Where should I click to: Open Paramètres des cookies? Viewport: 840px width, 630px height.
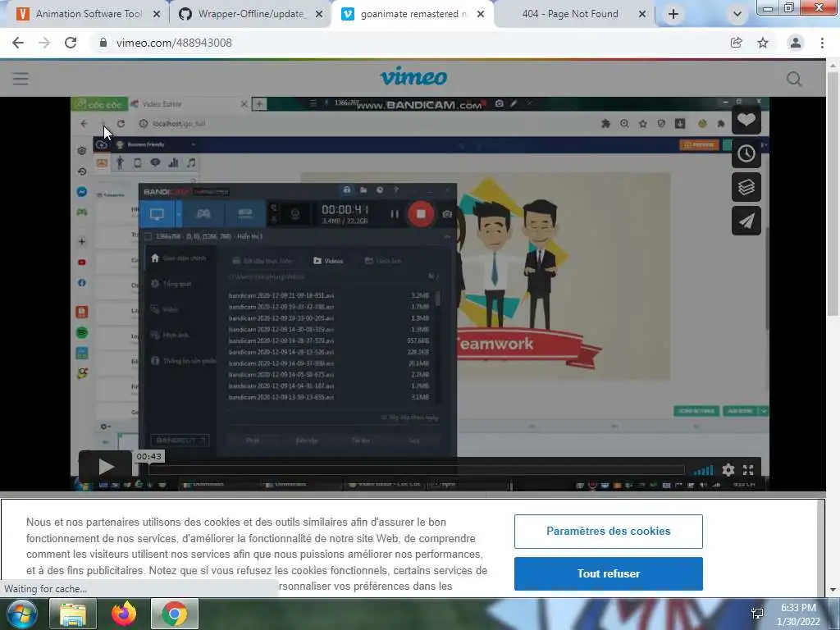coord(608,532)
